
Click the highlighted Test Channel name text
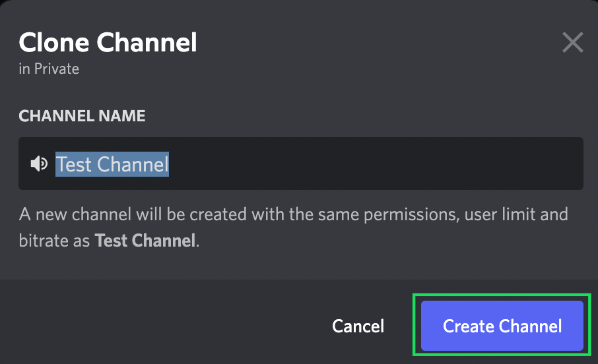point(112,164)
